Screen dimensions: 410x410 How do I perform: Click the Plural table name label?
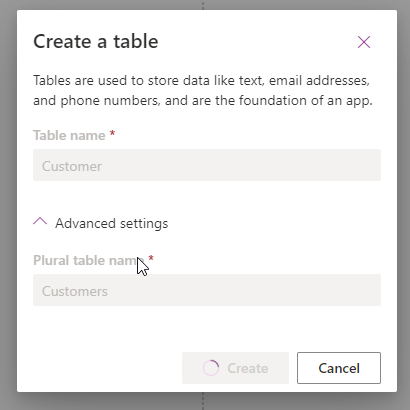tap(89, 260)
